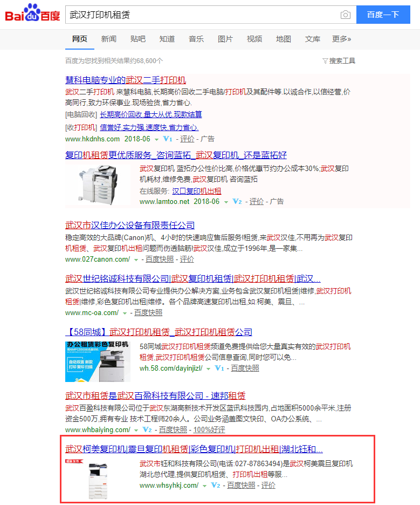Click URL www.hkdnhs.com
This screenshot has width=420, height=505.
coord(92,139)
